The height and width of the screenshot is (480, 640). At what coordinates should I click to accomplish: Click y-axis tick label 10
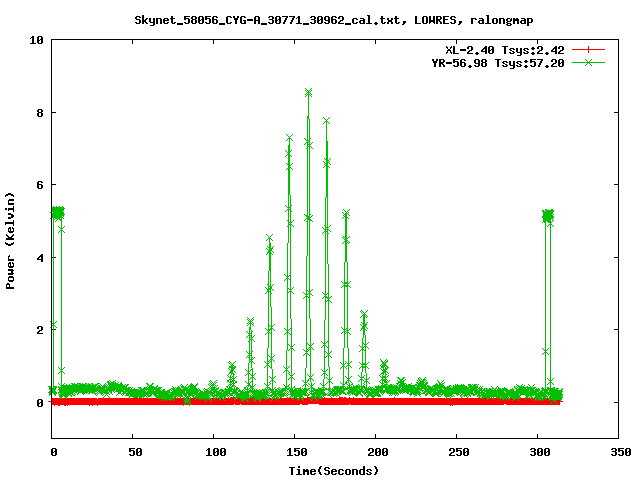tap(36, 40)
